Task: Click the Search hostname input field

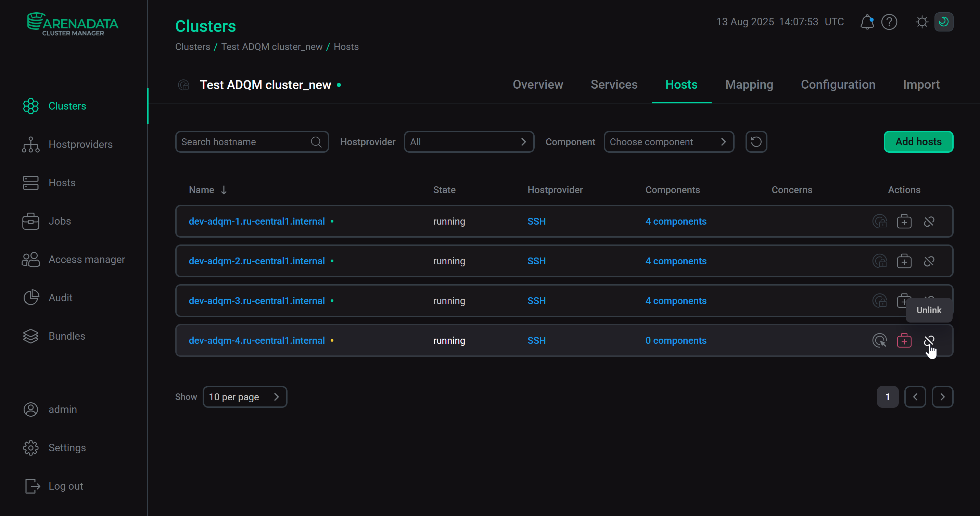Action: 252,142
